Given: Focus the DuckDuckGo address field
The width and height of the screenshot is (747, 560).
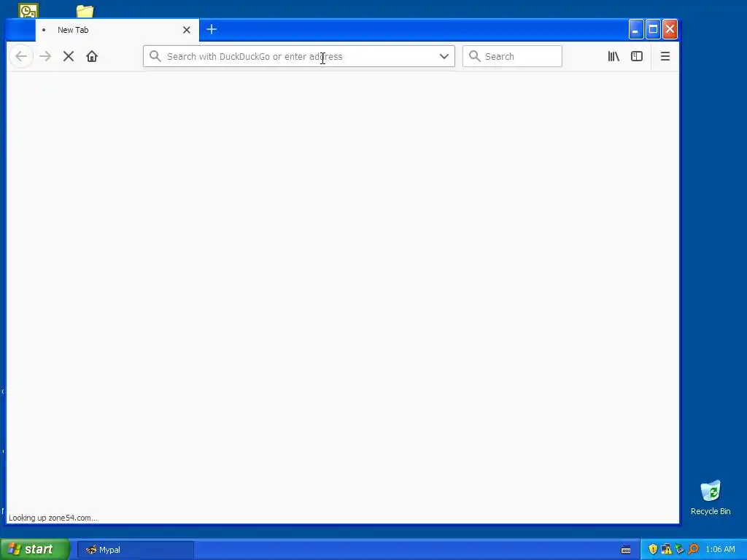Looking at the screenshot, I should coord(298,56).
